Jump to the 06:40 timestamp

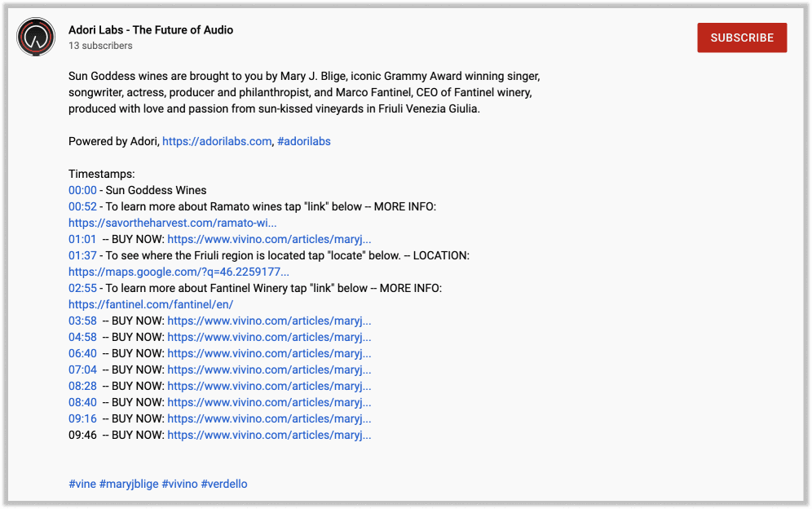pos(82,353)
